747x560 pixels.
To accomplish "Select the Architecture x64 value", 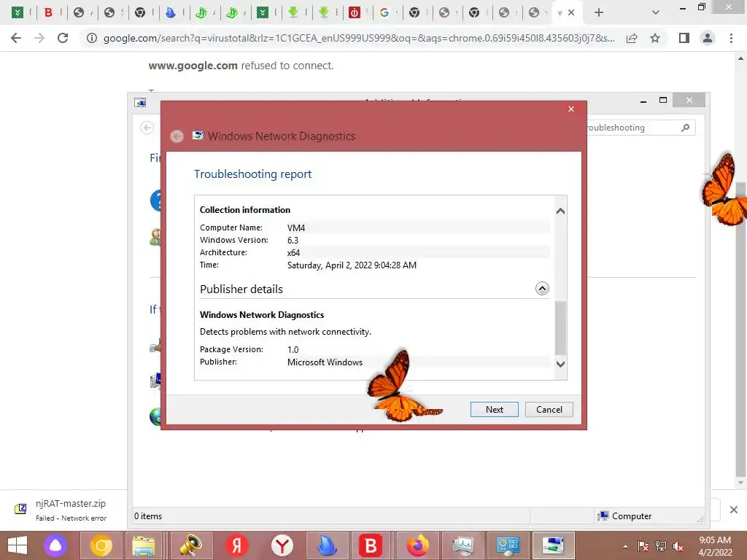I will coord(293,252).
